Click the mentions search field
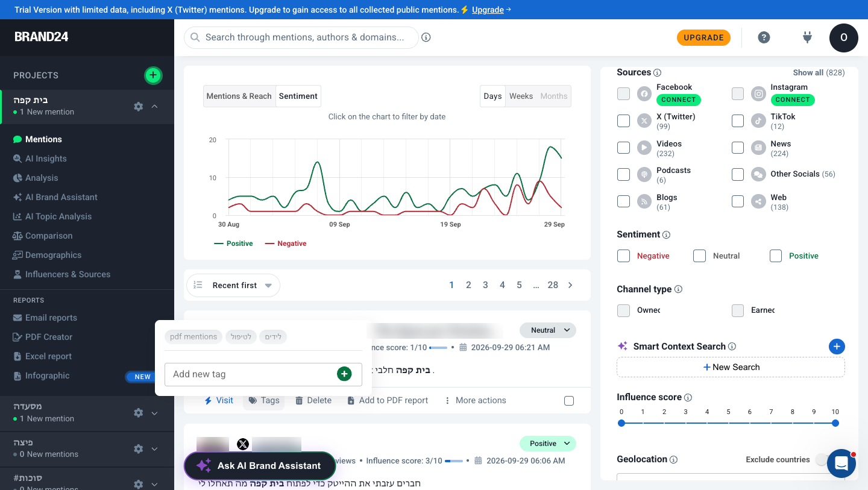This screenshot has width=868, height=490. click(x=301, y=37)
